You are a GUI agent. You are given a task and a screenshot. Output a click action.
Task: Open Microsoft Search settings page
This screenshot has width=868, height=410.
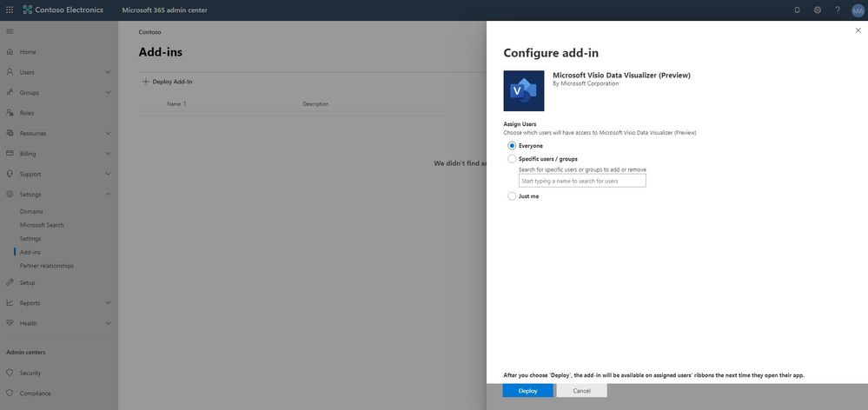(42, 225)
